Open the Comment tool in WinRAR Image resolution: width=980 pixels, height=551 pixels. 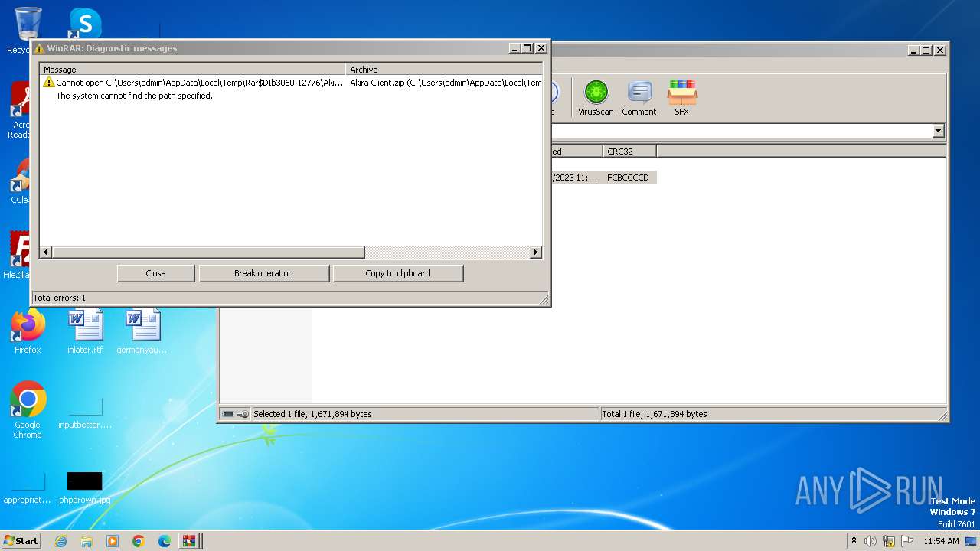click(x=639, y=98)
